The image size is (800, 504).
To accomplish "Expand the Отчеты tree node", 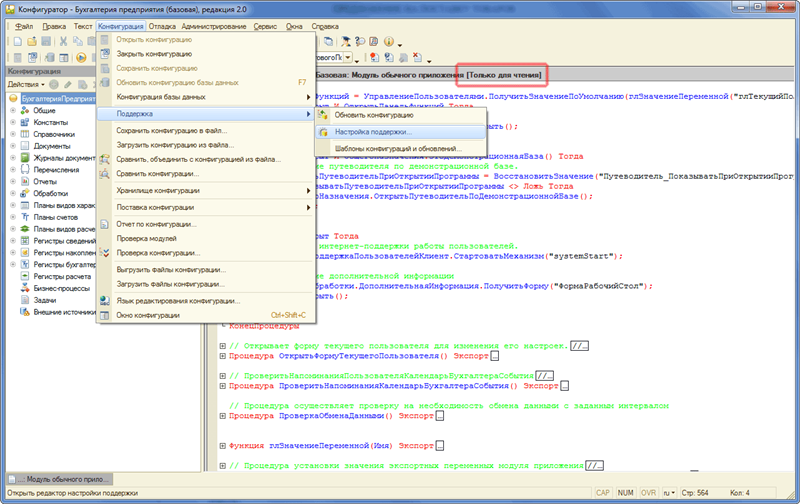I will tap(13, 181).
